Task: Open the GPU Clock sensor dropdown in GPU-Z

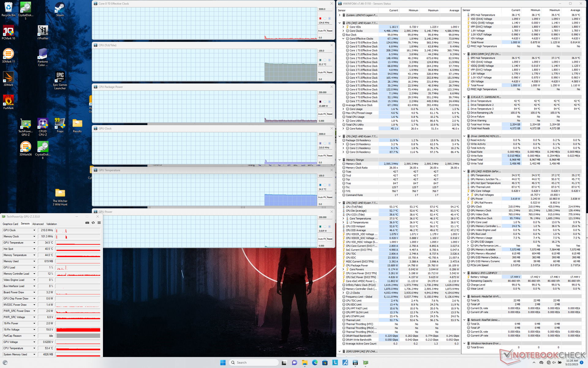Action: [x=34, y=230]
